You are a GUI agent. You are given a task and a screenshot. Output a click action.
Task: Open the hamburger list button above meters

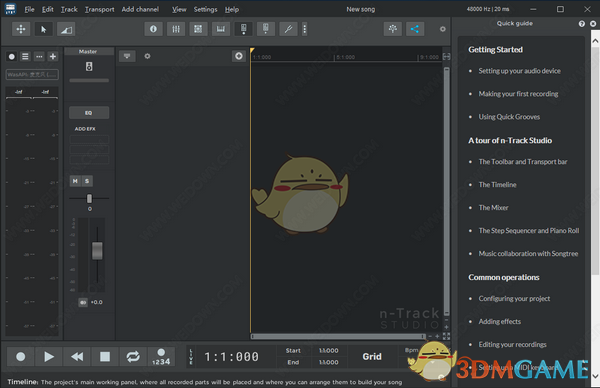tap(25, 57)
